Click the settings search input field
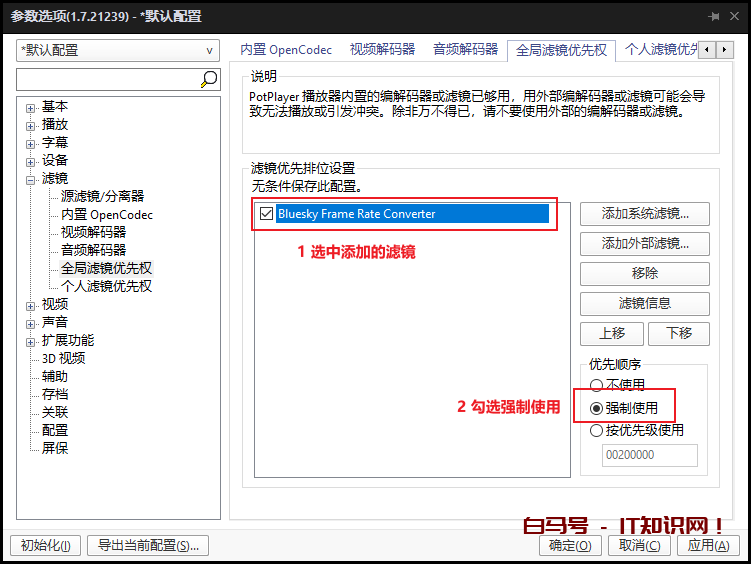 click(108, 79)
